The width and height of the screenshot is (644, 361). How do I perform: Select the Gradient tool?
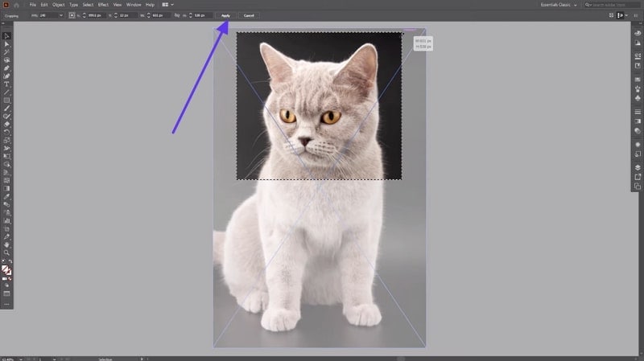[x=6, y=188]
